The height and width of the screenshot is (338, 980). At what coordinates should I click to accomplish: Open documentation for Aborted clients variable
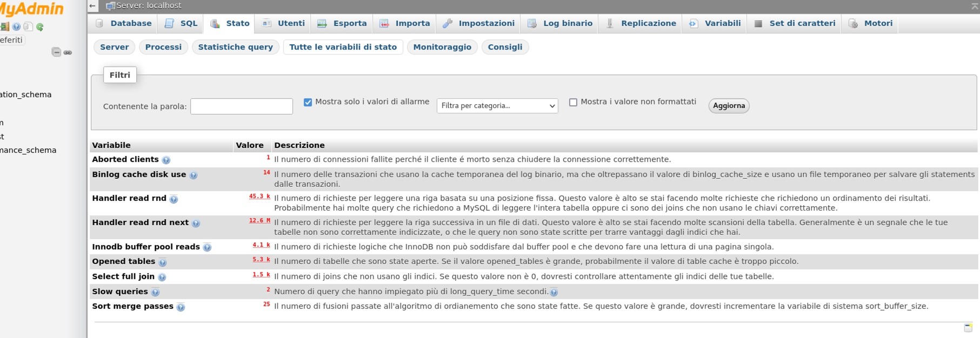coord(166,160)
